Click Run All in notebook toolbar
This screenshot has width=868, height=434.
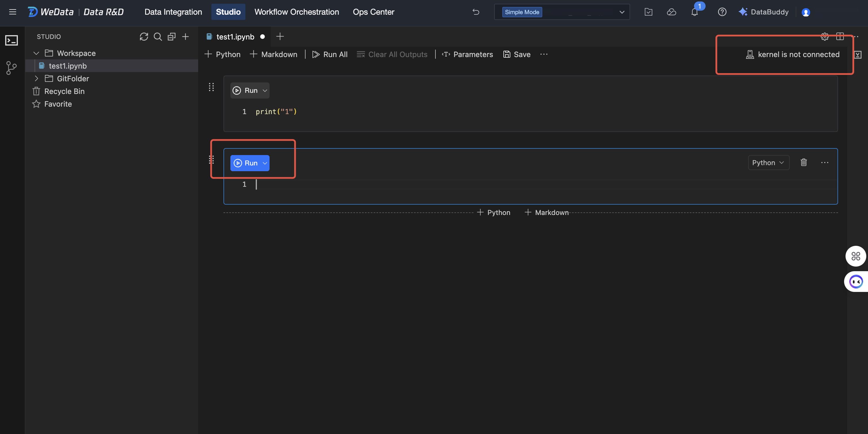coord(330,54)
